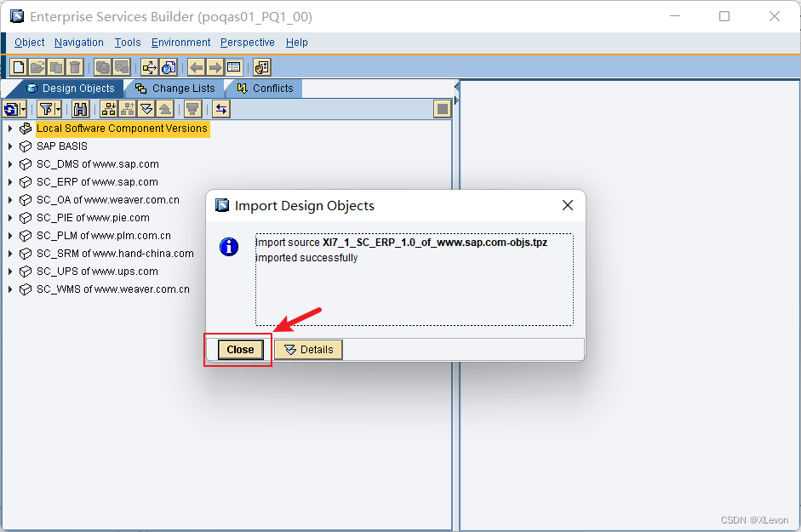Screen dimensions: 801x532
Task: Select SC_SRM of www.hand-china.com item
Action: [x=115, y=254]
